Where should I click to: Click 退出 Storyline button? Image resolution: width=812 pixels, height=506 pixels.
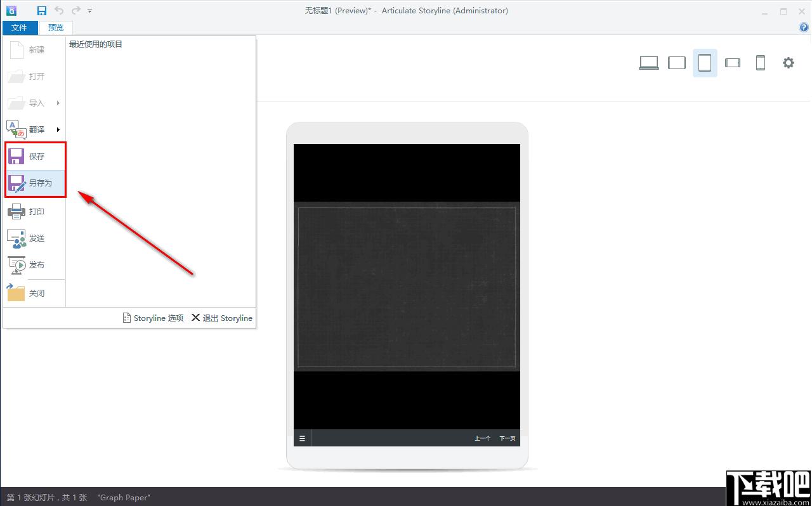pos(222,318)
